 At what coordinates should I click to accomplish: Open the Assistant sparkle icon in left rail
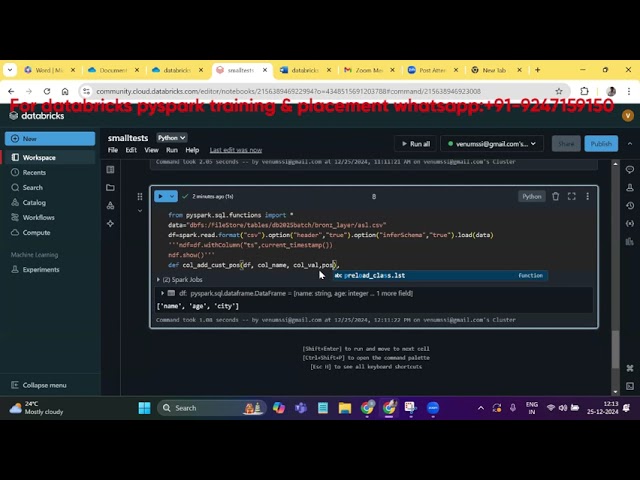tap(111, 223)
